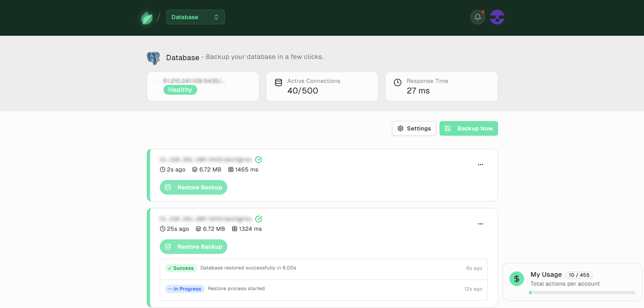Click the green leaf logo

coord(147,17)
